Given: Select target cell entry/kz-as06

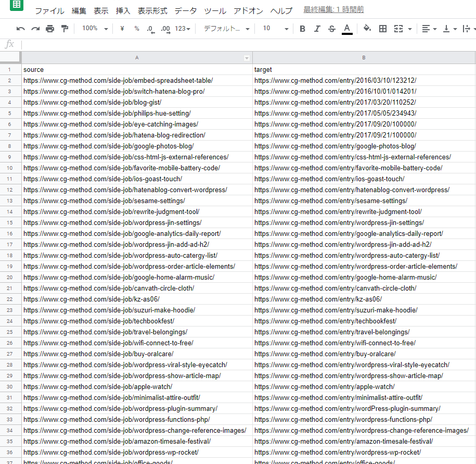Looking at the screenshot, I should (x=364, y=299).
